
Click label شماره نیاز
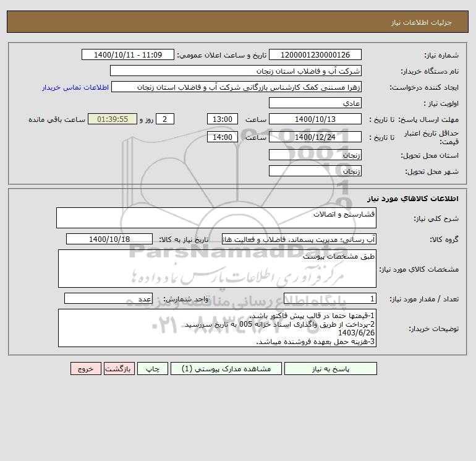(x=441, y=55)
